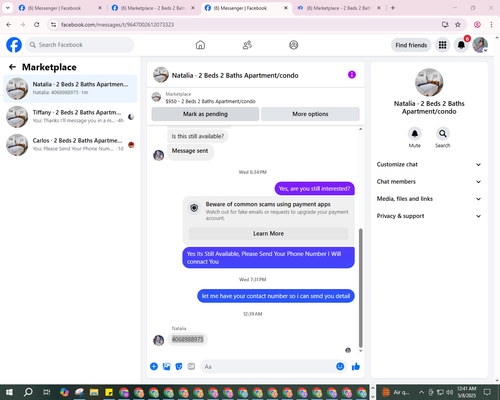
Task: Switch to first Messenger tab
Action: (x=60, y=8)
